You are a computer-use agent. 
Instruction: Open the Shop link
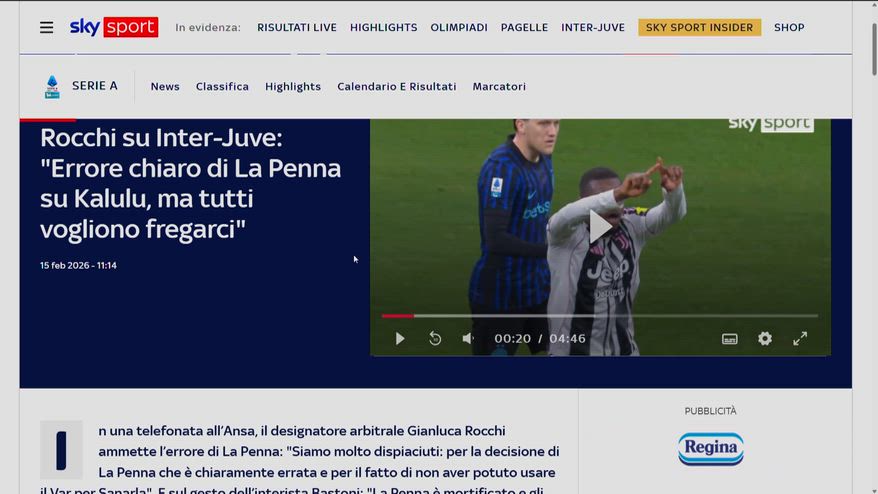pos(789,27)
